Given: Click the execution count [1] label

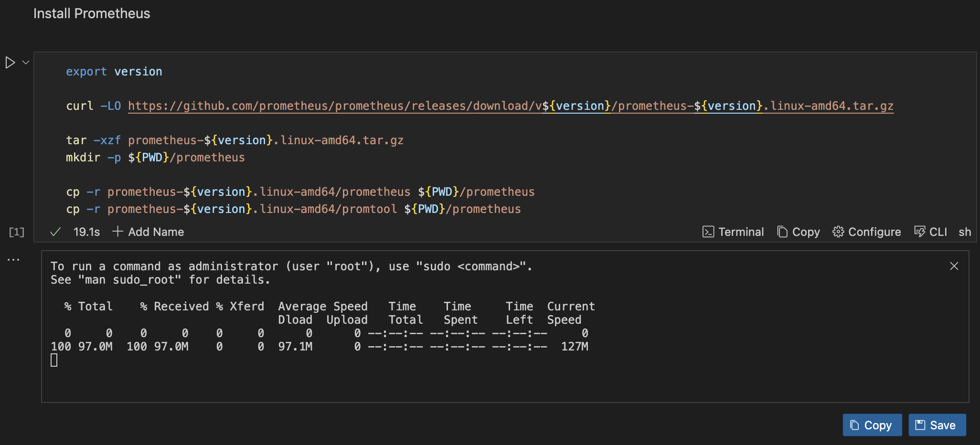Looking at the screenshot, I should [x=17, y=232].
